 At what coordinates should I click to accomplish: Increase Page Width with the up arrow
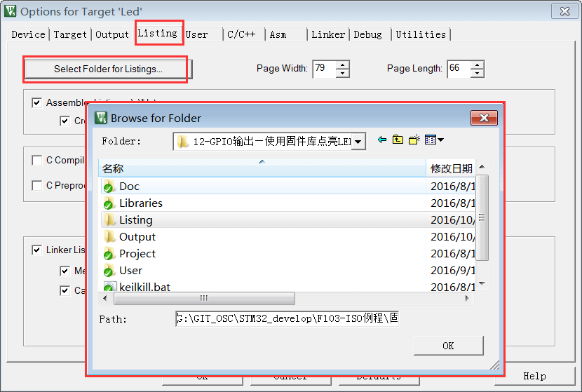pyautogui.click(x=342, y=65)
